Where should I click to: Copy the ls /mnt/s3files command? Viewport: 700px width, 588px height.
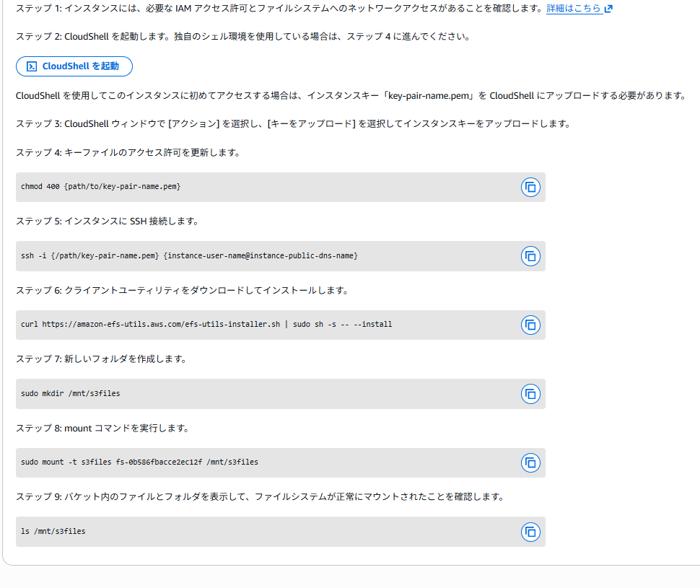pyautogui.click(x=530, y=532)
